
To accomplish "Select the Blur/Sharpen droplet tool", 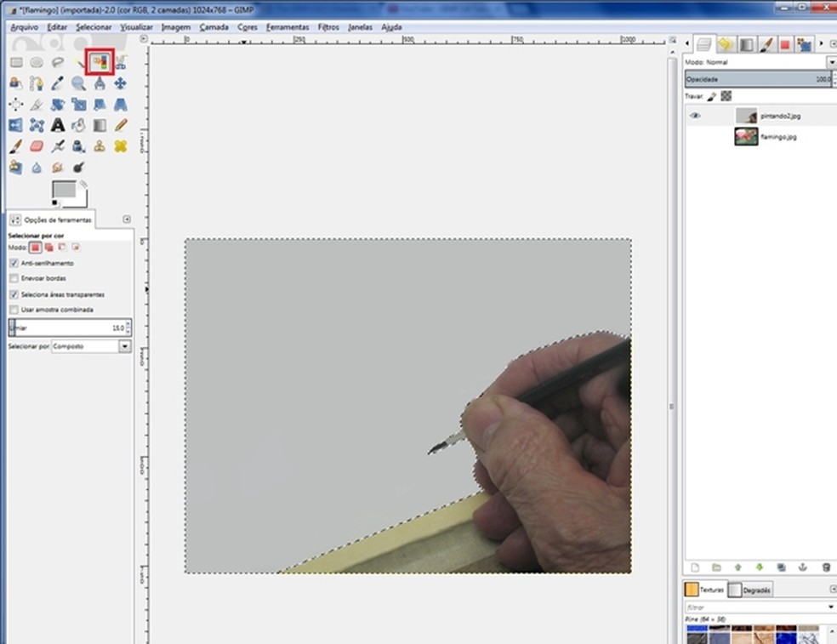I will click(37, 168).
